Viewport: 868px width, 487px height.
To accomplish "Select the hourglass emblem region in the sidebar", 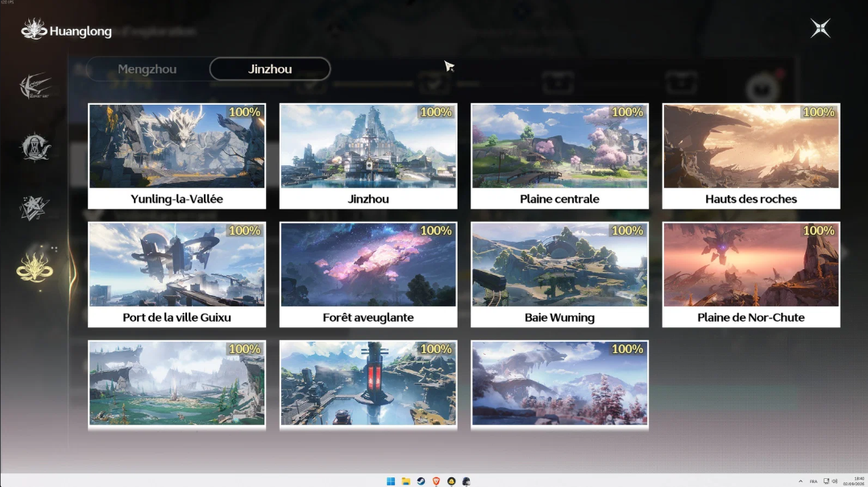I will pyautogui.click(x=35, y=147).
